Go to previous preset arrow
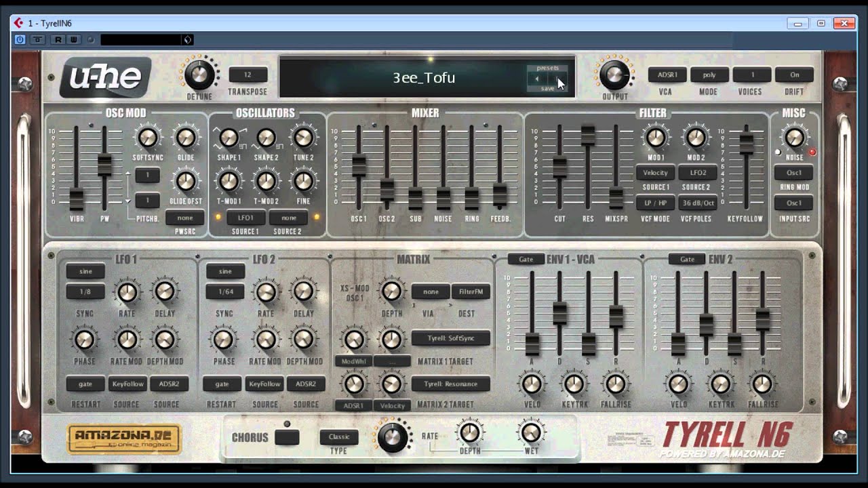This screenshot has height=488, width=868. coord(537,79)
